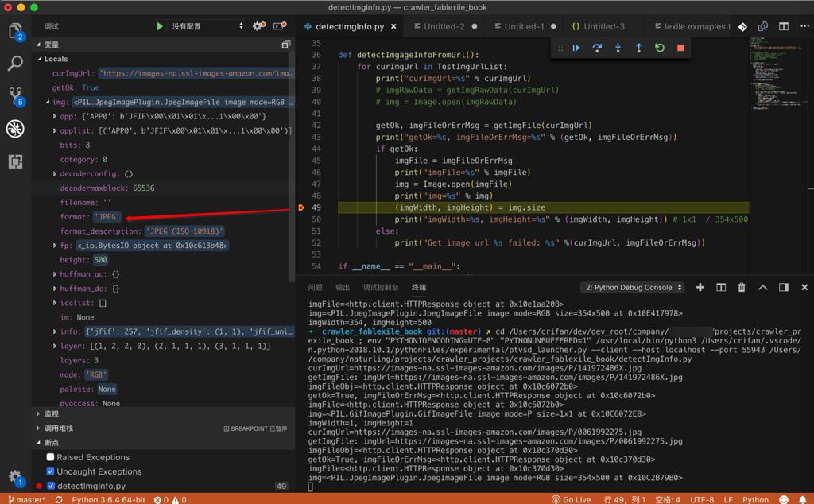The width and height of the screenshot is (814, 504).
Task: Expand the decoderconfig variable
Action: 55,174
